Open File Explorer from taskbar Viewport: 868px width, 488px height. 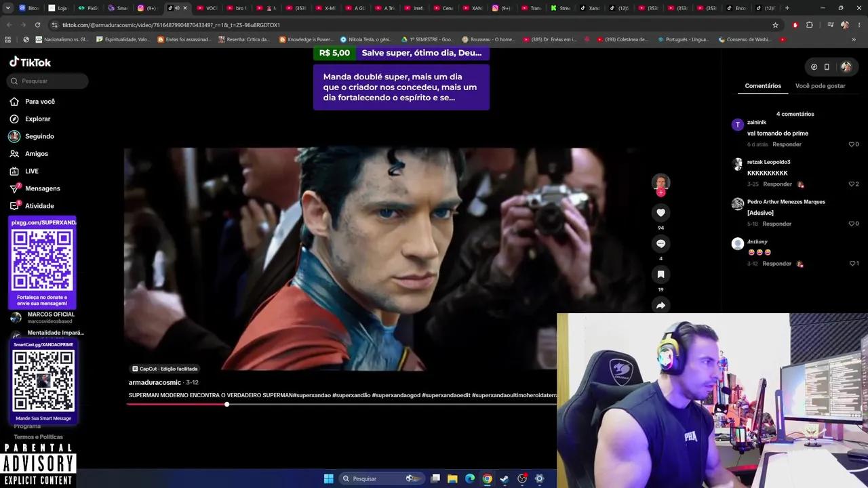tap(452, 479)
